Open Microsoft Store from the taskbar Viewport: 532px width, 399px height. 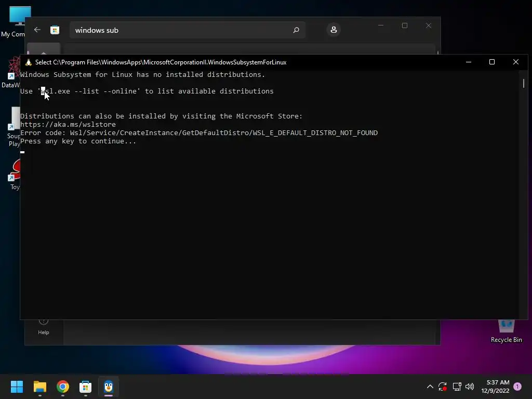86,387
